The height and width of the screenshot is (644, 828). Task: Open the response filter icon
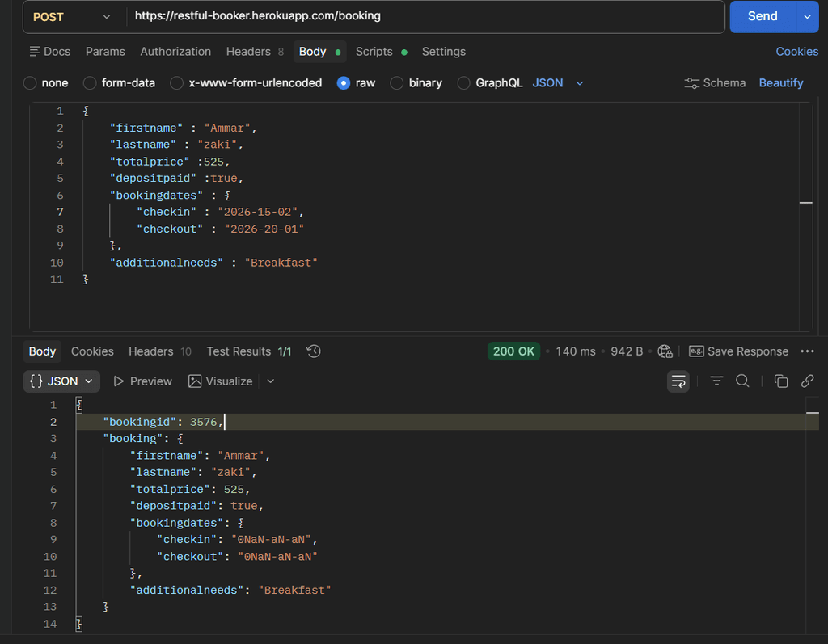(716, 381)
